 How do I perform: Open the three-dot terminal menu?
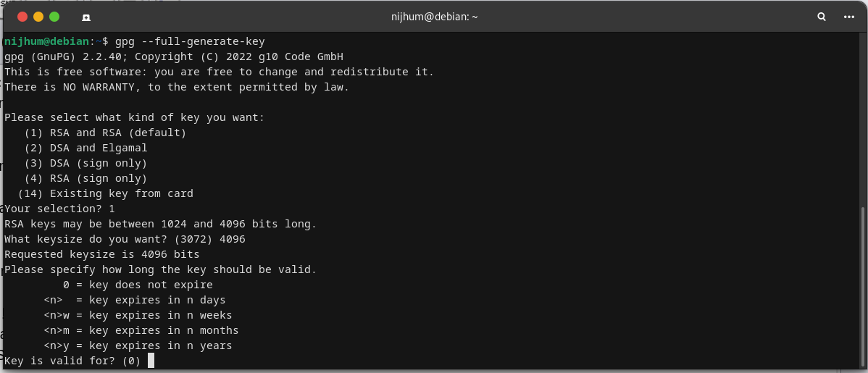(850, 16)
